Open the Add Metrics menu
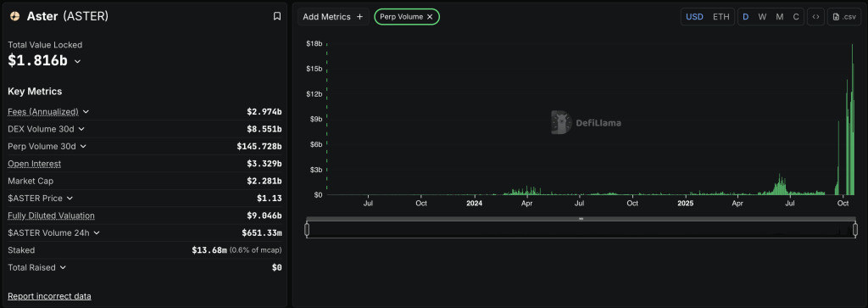 [332, 17]
